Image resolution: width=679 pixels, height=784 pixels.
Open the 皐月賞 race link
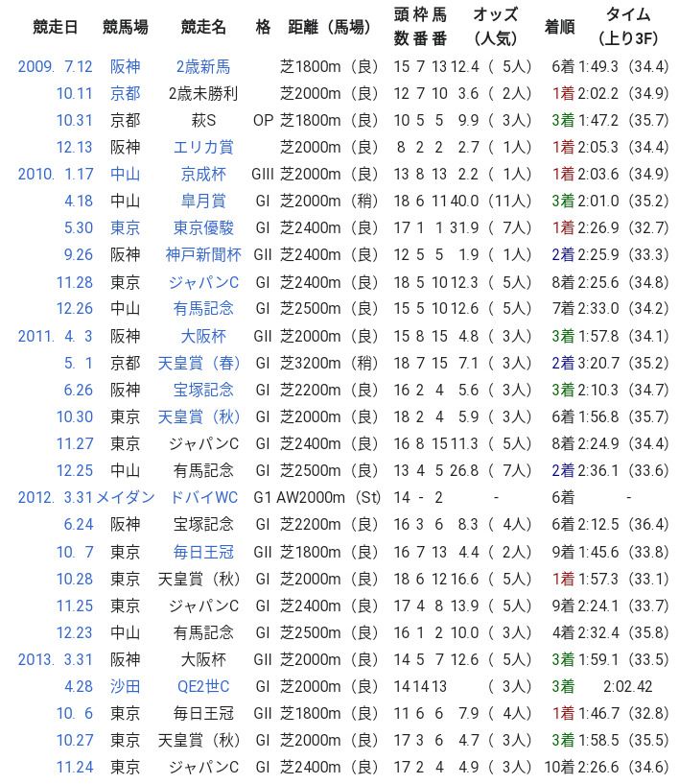pyautogui.click(x=203, y=201)
